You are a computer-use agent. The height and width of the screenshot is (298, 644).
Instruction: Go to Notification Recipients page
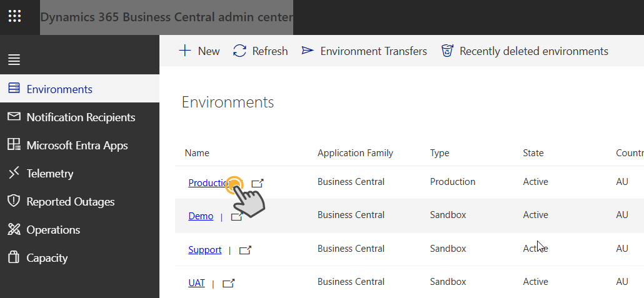[x=81, y=117]
